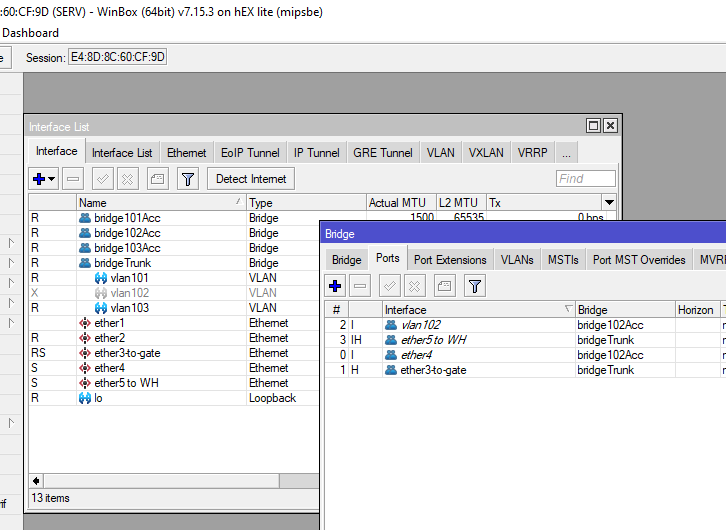Viewport: 726px width, 530px height.
Task: Switch to the Interface List tab
Action: (x=122, y=153)
